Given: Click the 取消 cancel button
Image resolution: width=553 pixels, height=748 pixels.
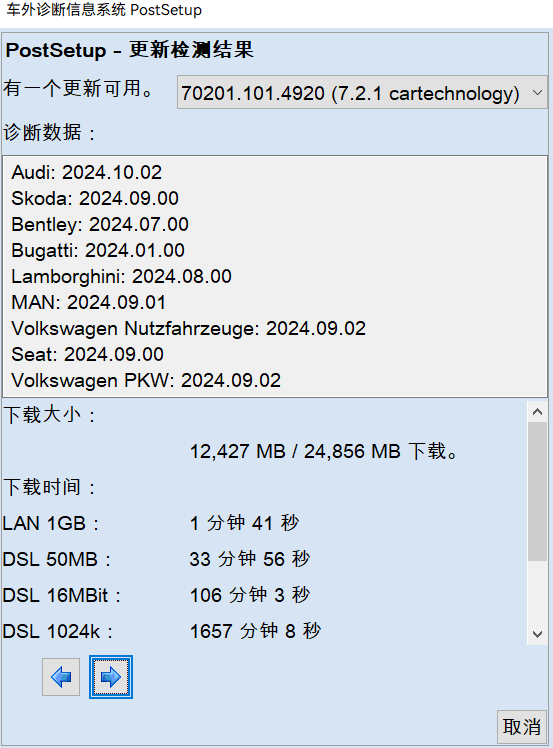Looking at the screenshot, I should [522, 727].
